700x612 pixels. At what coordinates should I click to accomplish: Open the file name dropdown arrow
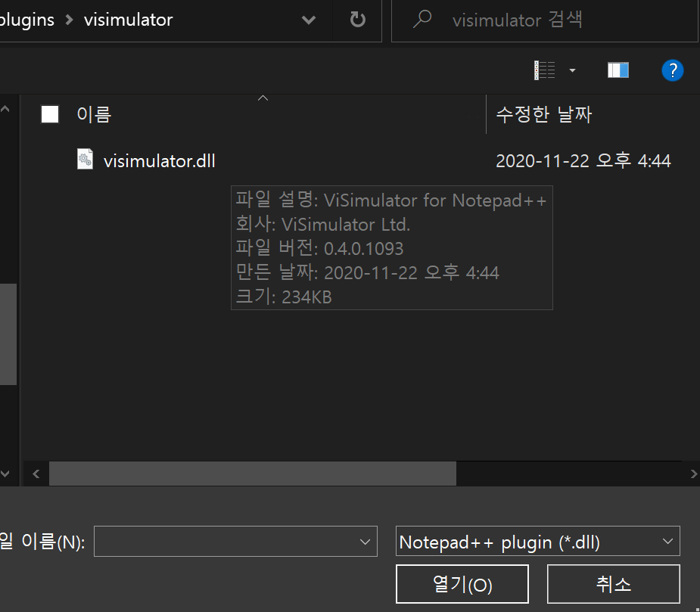tap(365, 542)
